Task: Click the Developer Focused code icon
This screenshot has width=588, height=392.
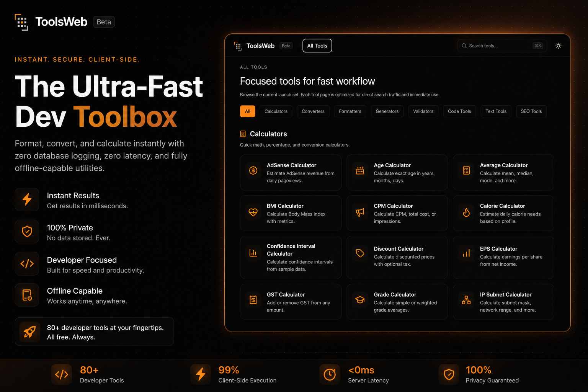Action: click(x=27, y=264)
